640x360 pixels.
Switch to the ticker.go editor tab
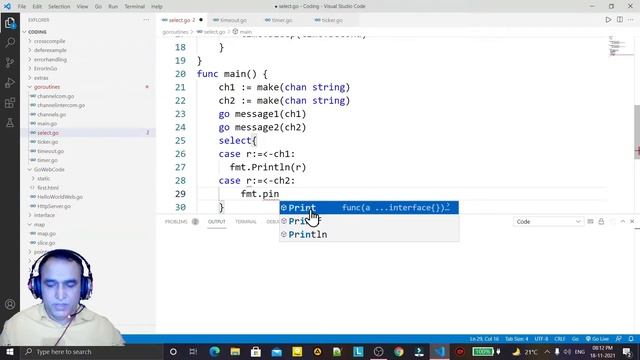click(332, 20)
